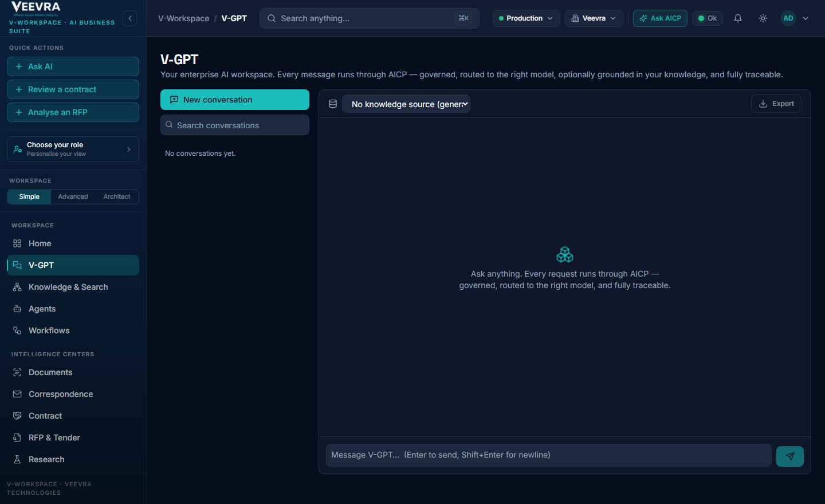This screenshot has width=825, height=504.
Task: Click the Veevra logo
Action: click(36, 7)
